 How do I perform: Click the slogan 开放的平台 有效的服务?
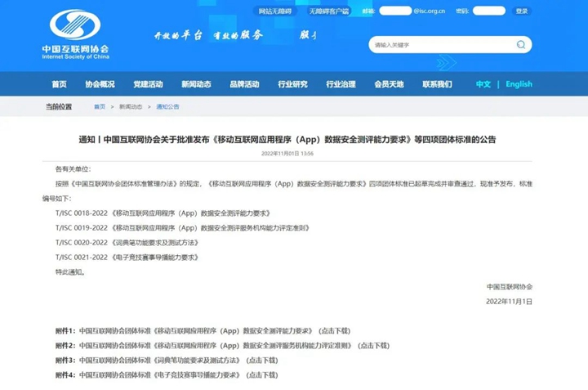click(209, 35)
